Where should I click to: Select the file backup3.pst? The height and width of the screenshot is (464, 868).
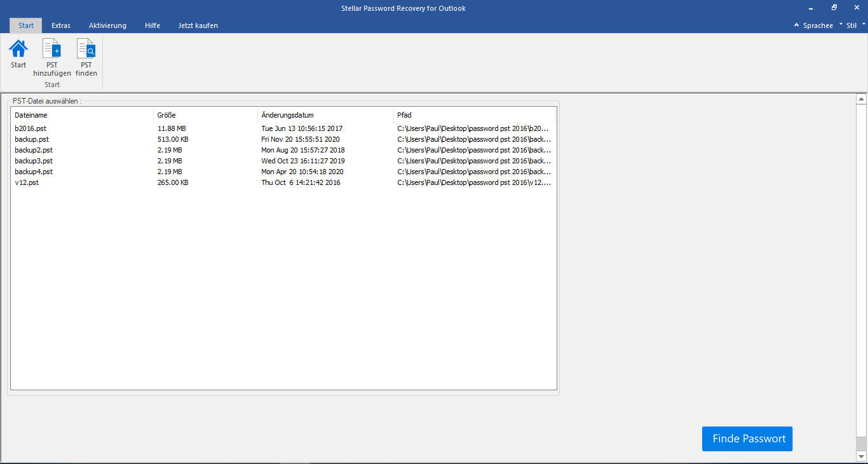point(34,161)
